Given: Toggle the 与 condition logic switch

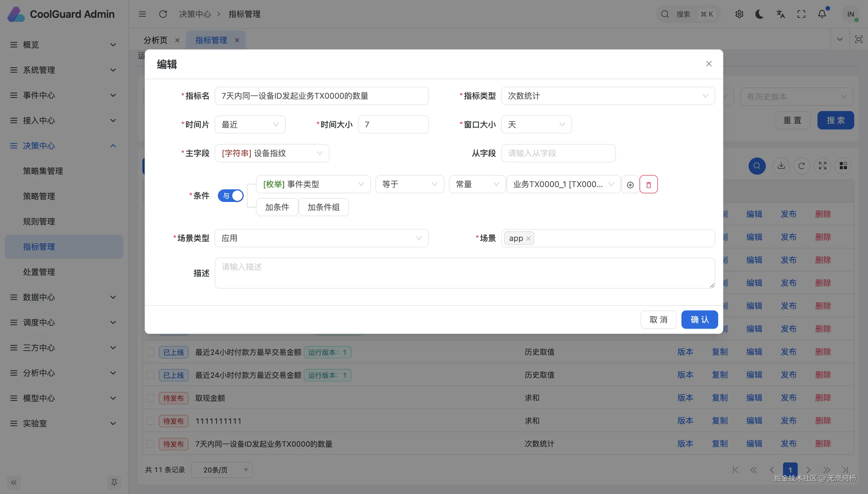Looking at the screenshot, I should [230, 196].
